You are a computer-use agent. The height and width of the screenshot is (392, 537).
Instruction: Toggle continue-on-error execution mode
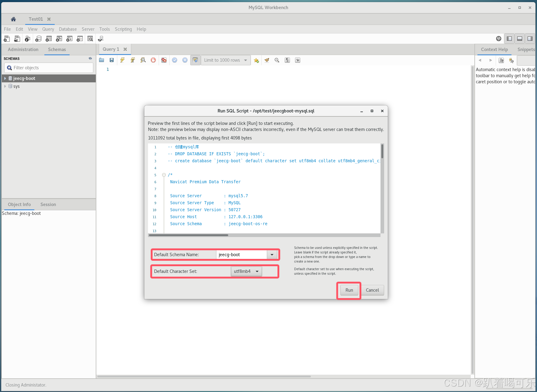pyautogui.click(x=164, y=60)
